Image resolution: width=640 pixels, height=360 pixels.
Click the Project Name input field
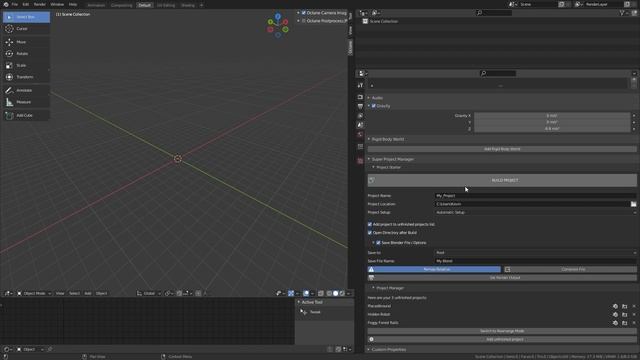pos(536,196)
